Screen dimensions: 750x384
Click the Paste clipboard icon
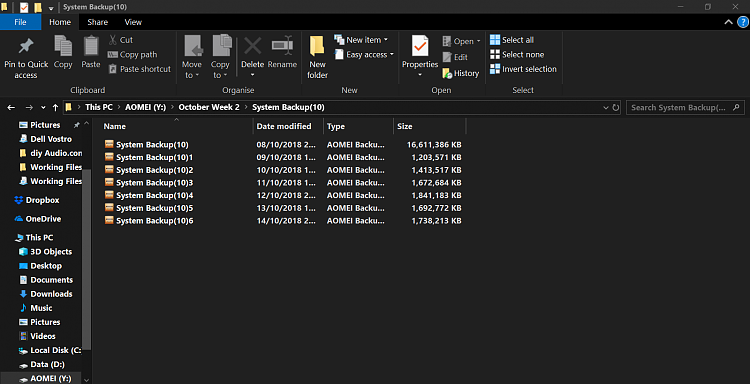tap(91, 46)
